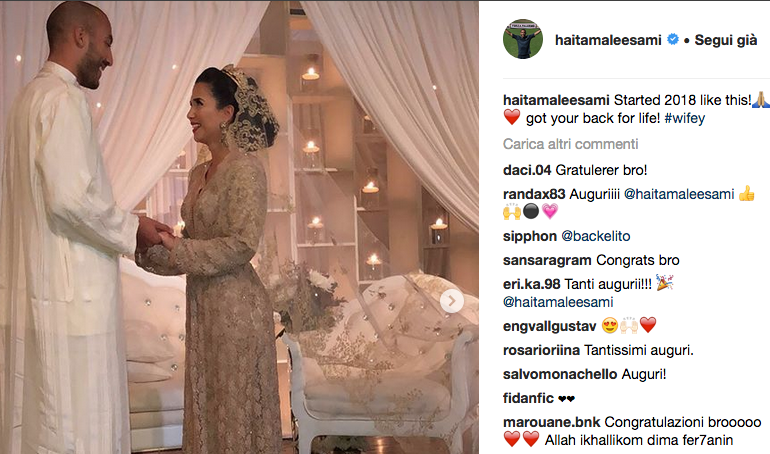Click the next photo arrow on the image
The height and width of the screenshot is (454, 770).
452,301
